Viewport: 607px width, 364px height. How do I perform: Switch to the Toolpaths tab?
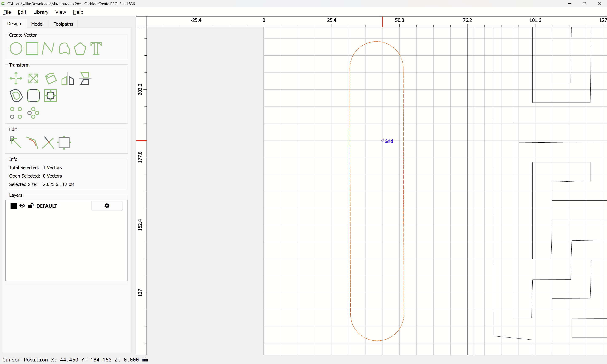point(63,24)
